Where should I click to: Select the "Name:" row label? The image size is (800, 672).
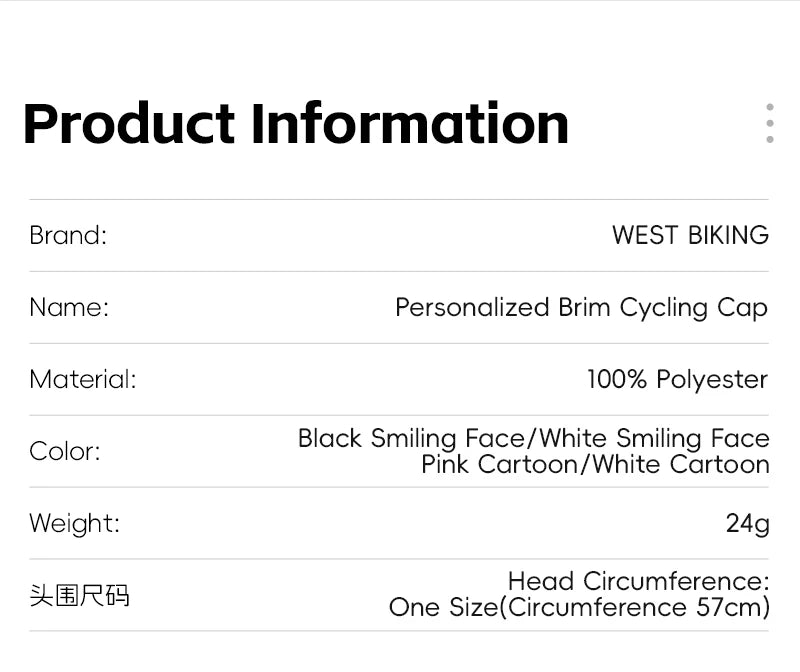(69, 307)
